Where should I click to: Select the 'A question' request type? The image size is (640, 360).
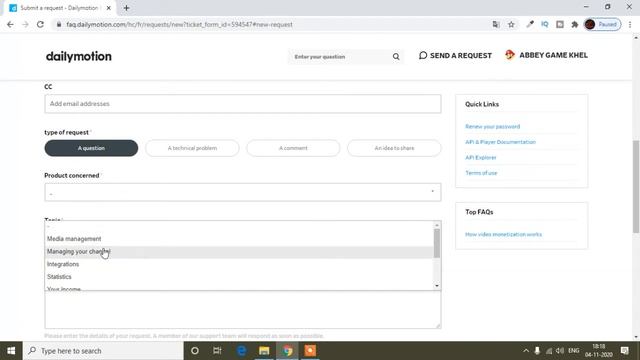(91, 148)
